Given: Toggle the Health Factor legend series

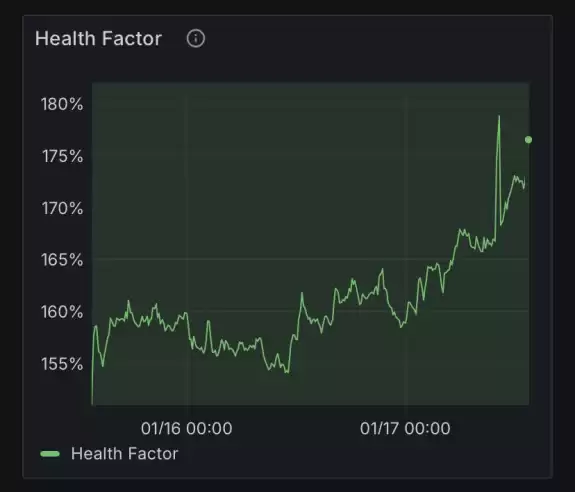Looking at the screenshot, I should (x=109, y=454).
